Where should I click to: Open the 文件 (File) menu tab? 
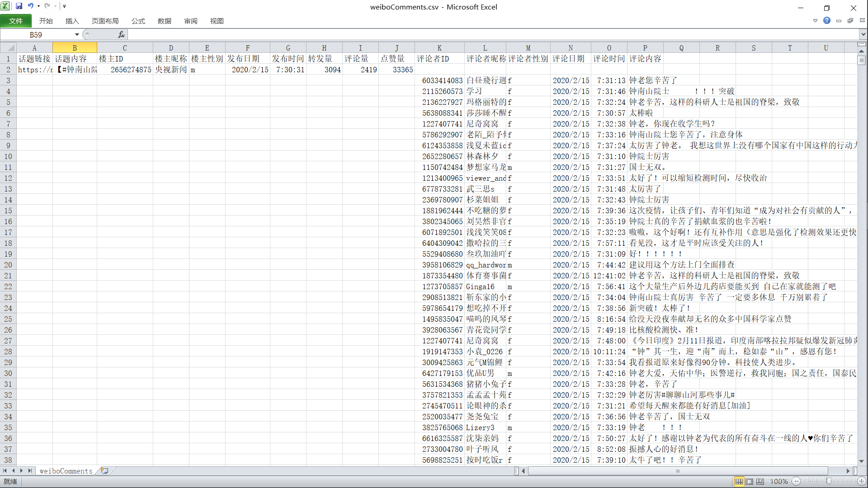tap(16, 21)
